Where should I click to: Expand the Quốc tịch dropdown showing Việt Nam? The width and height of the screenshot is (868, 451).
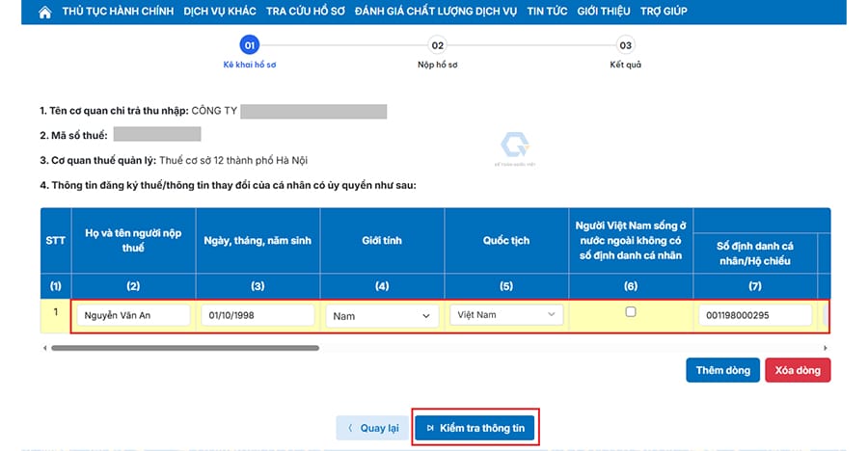(x=506, y=315)
